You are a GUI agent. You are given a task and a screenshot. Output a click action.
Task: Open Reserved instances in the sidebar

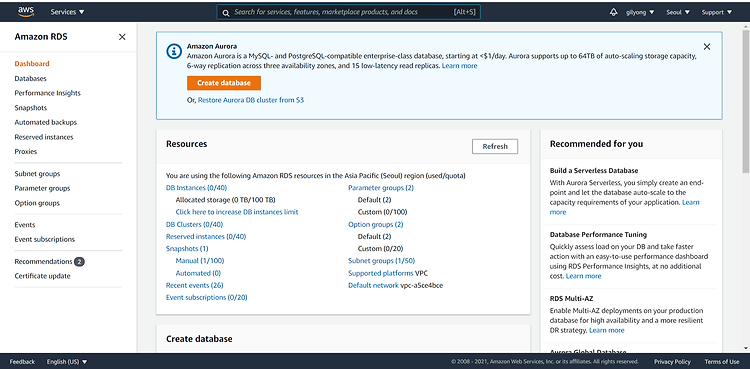(44, 137)
